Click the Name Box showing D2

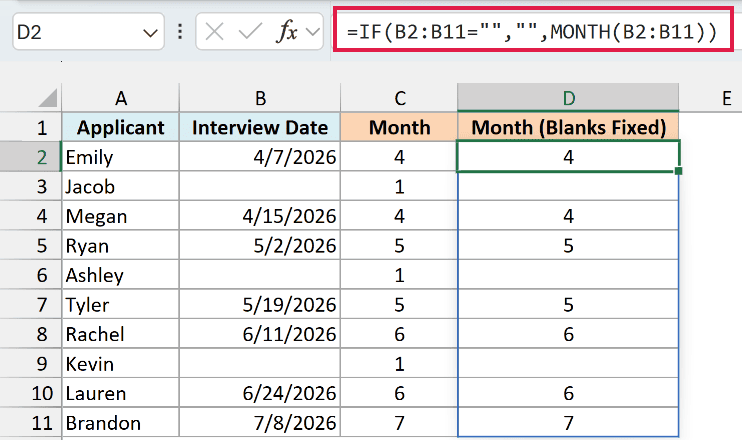point(88,32)
